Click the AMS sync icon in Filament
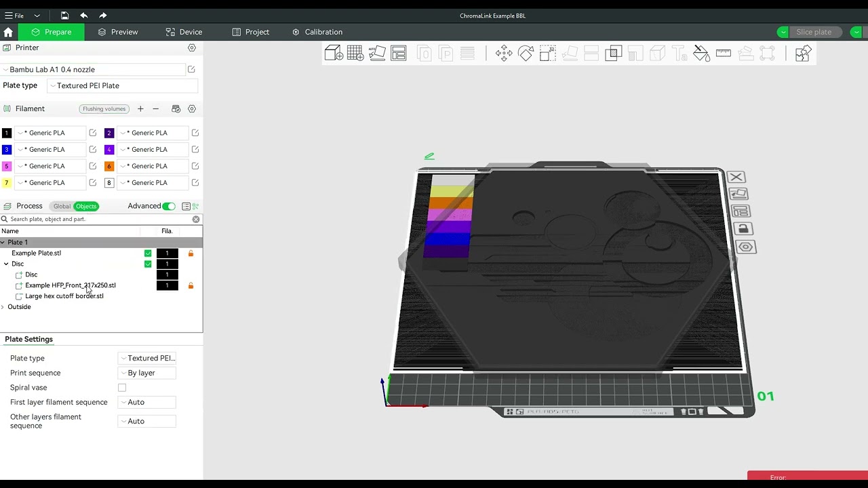Image resolution: width=868 pixels, height=488 pixels. [176, 109]
